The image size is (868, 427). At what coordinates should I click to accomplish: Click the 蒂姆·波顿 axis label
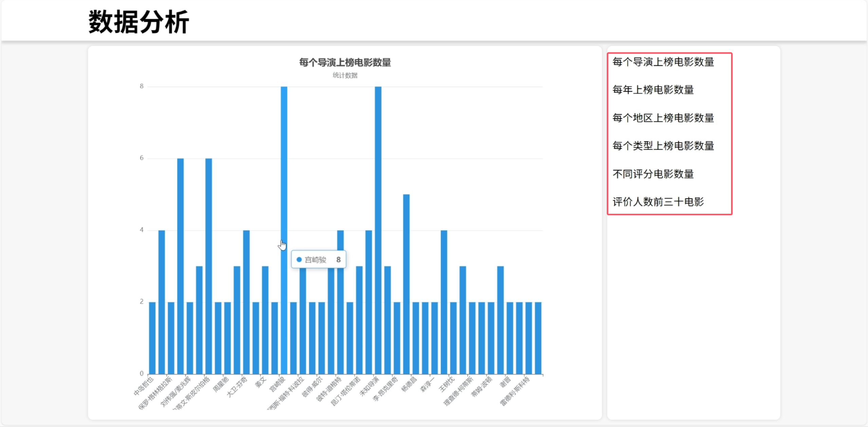coord(482,387)
